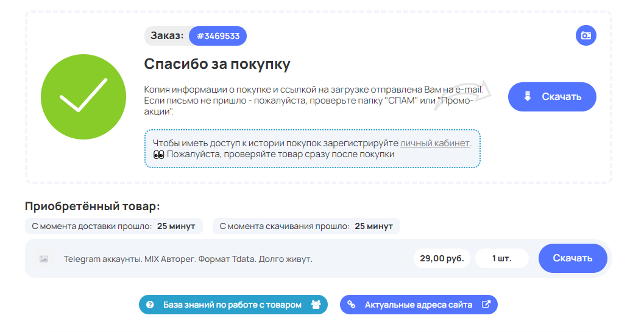The image size is (644, 332).
Task: Click the large blue Скачать button with arrow
Action: 552,97
